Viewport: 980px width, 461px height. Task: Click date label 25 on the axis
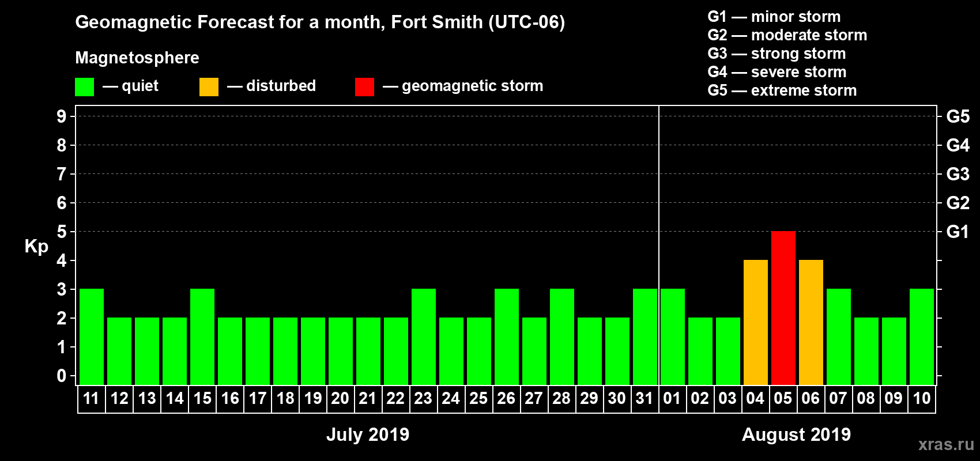point(478,399)
